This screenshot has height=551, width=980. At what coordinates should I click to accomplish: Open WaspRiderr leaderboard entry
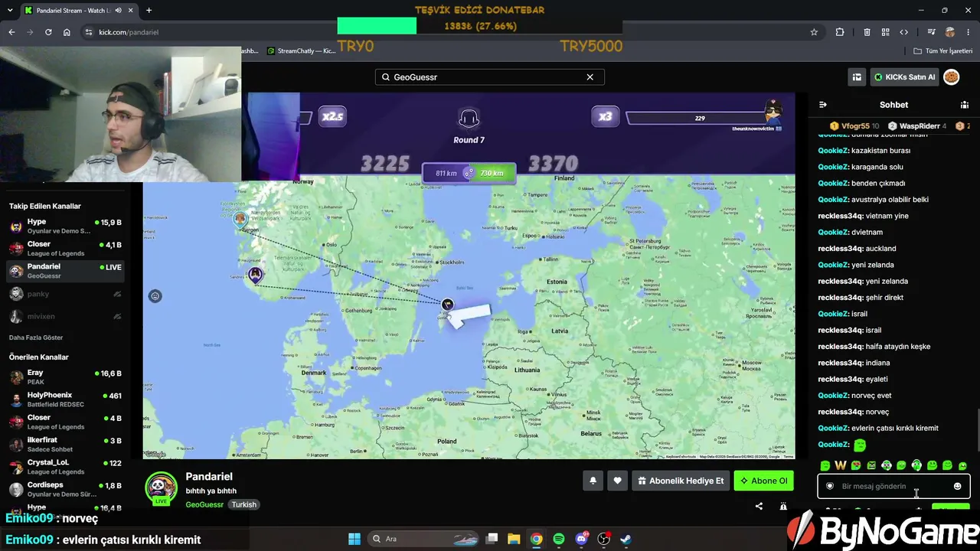pos(917,126)
